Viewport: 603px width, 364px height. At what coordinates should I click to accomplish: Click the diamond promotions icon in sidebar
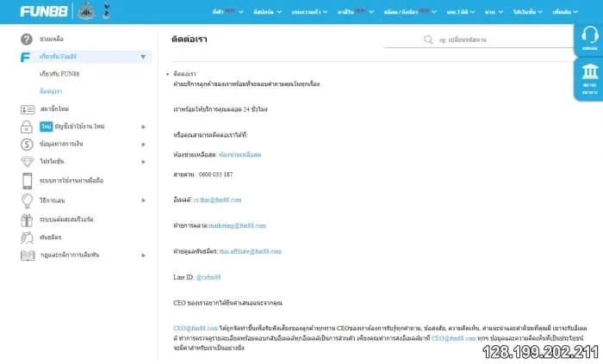click(27, 161)
